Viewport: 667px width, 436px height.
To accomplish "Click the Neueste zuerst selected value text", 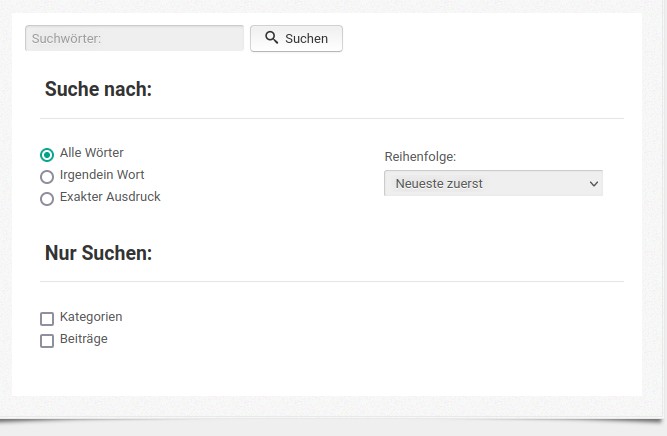I will point(439,184).
